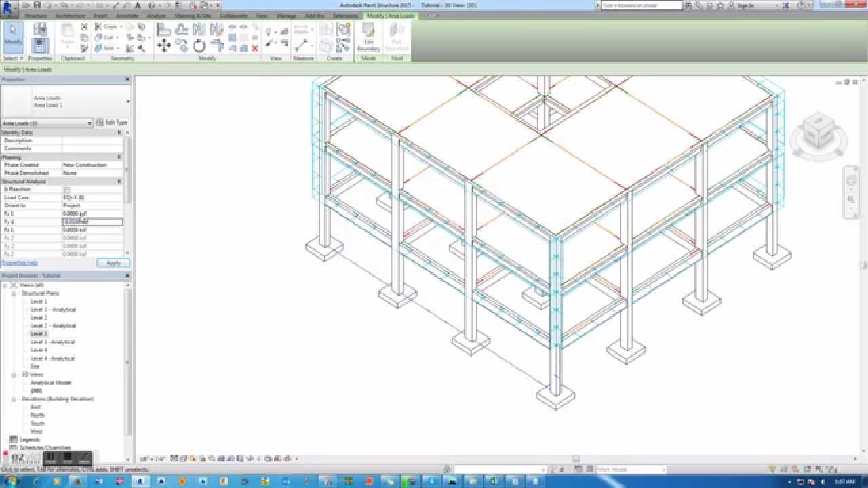Activate the Paste tool in Clipboard panel
This screenshot has height=488, width=868.
[x=68, y=33]
